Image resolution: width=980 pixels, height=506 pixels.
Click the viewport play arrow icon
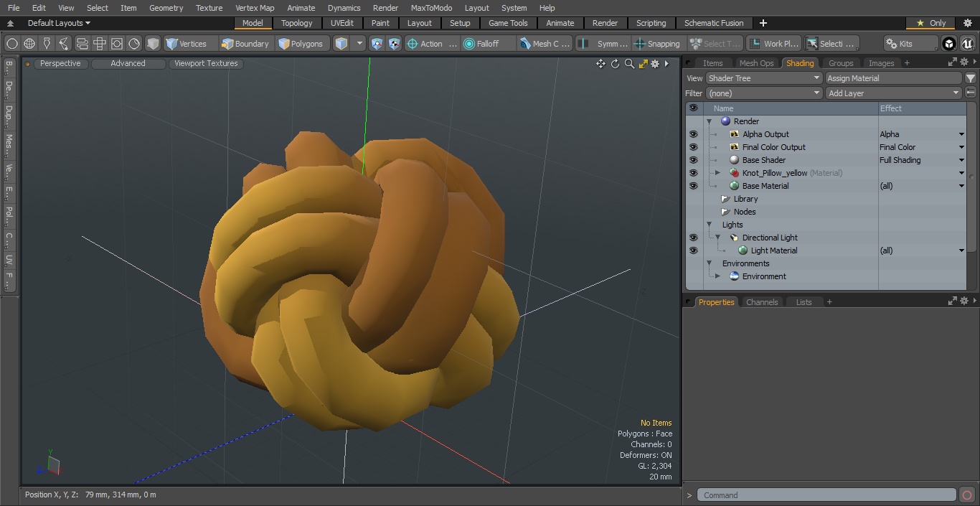pos(666,64)
